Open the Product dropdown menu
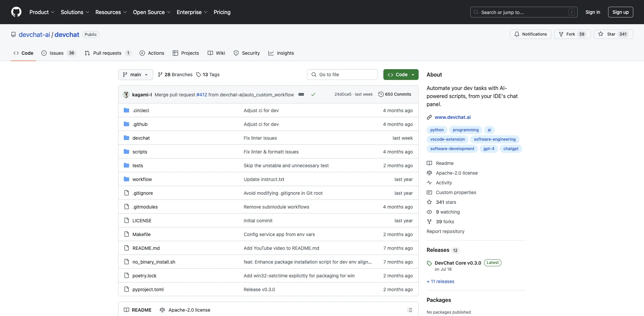The width and height of the screenshot is (644, 316). pos(42,12)
